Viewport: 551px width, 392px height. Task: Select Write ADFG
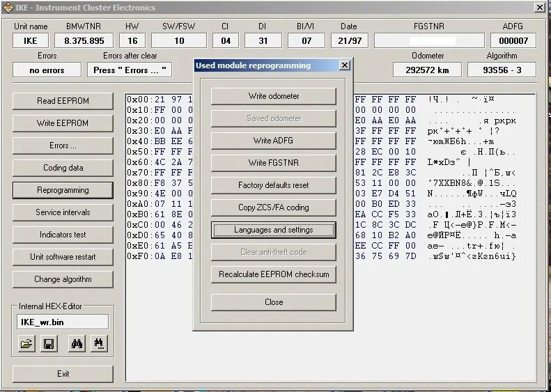point(273,141)
